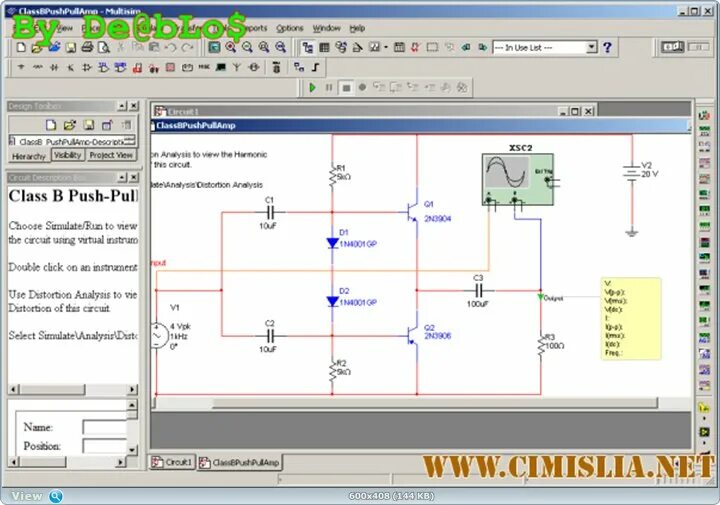
Task: Click New design icon in Design Toolbox
Action: coord(51,125)
